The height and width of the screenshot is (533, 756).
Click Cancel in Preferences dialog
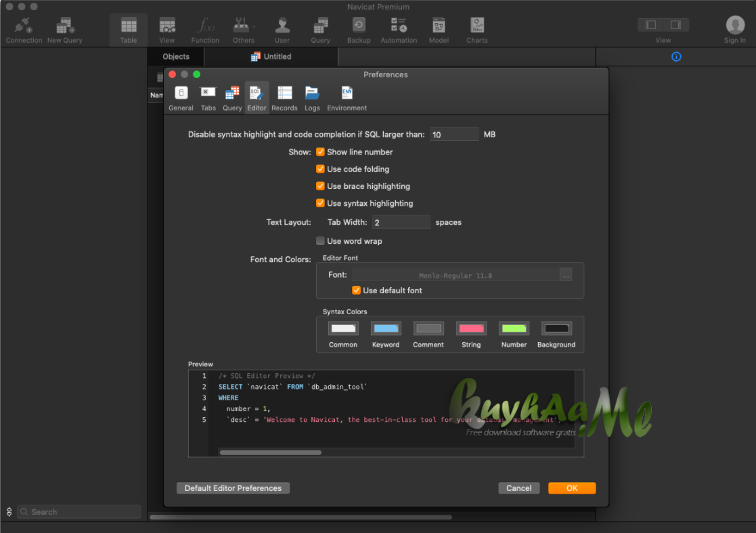519,488
